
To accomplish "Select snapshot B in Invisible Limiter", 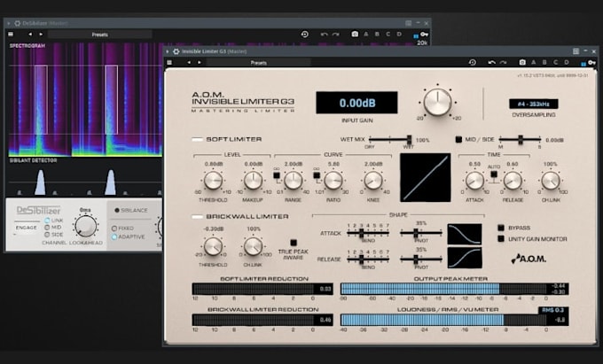I will point(544,62).
